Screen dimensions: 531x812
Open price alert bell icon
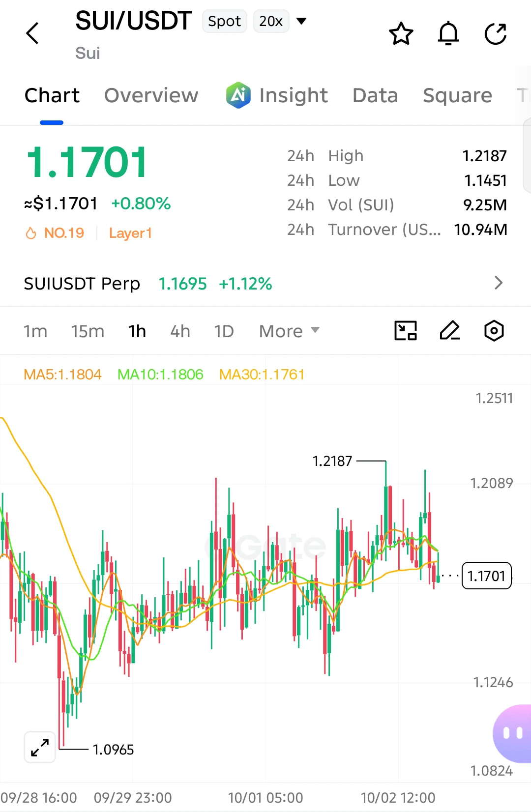click(x=448, y=33)
